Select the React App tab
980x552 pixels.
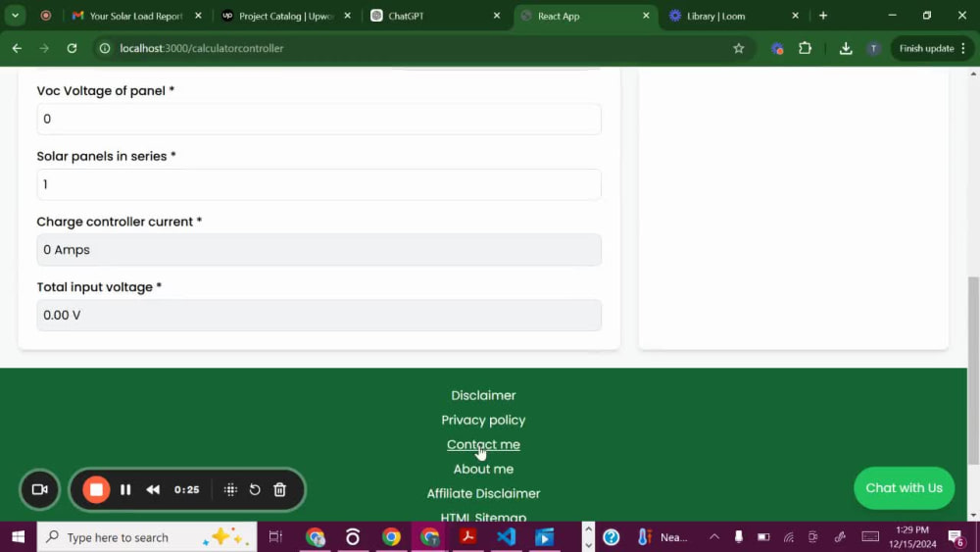[585, 16]
